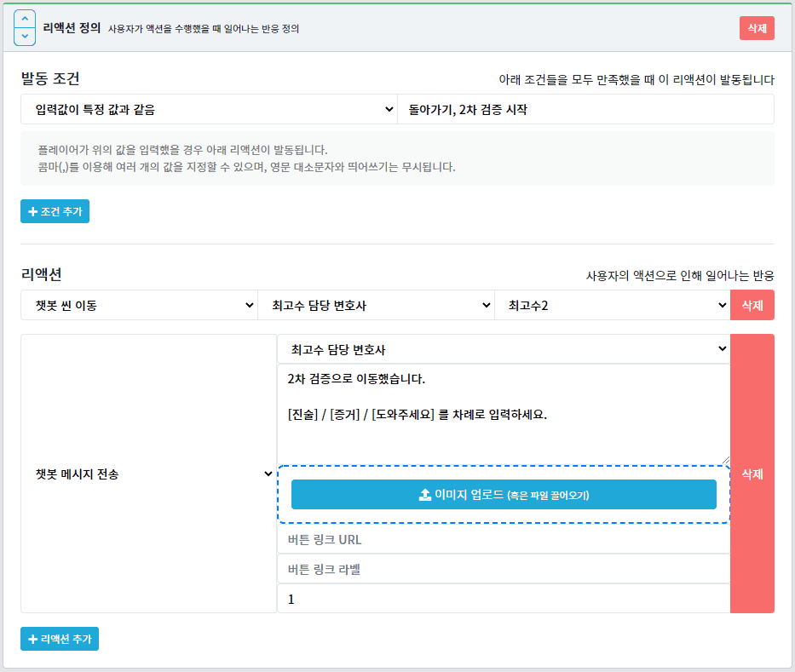Click the 리액션 section heading
This screenshot has width=795, height=672.
(x=41, y=274)
